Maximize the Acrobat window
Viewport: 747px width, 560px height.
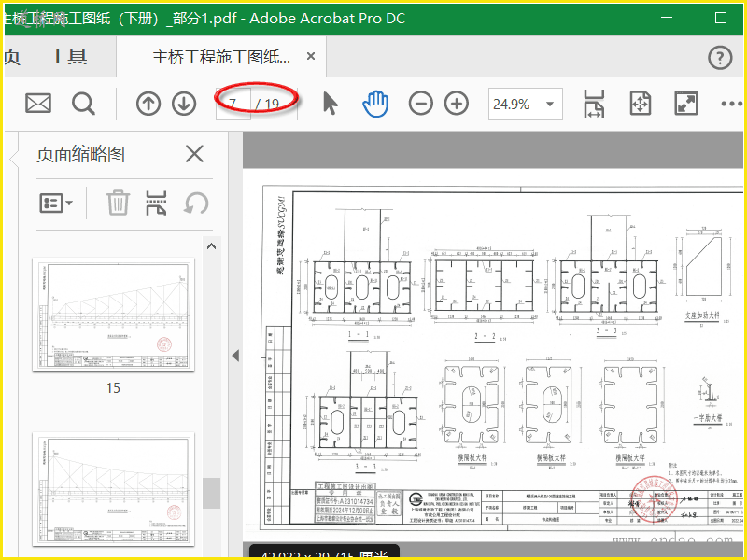tap(721, 18)
